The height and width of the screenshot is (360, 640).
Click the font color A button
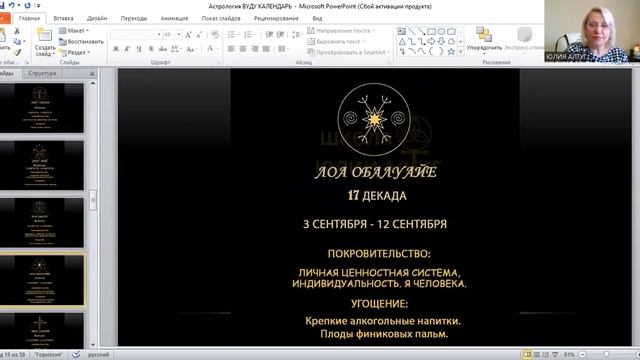[210, 49]
